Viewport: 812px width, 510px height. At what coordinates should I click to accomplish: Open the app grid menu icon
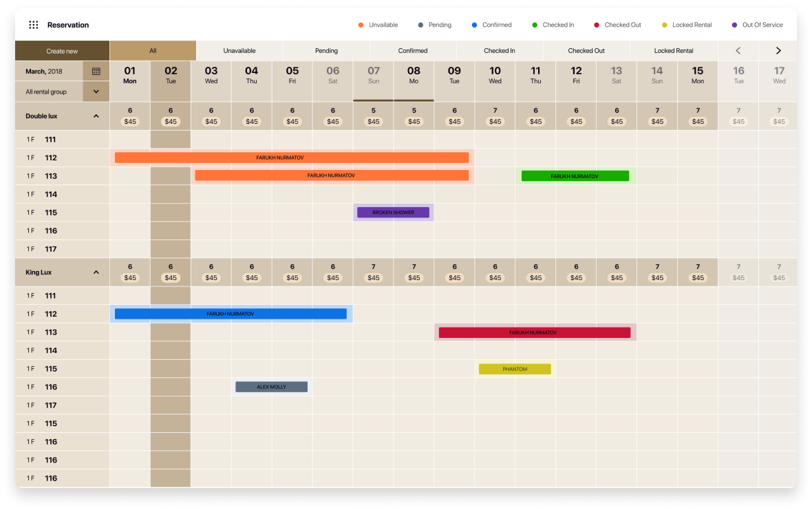click(33, 25)
